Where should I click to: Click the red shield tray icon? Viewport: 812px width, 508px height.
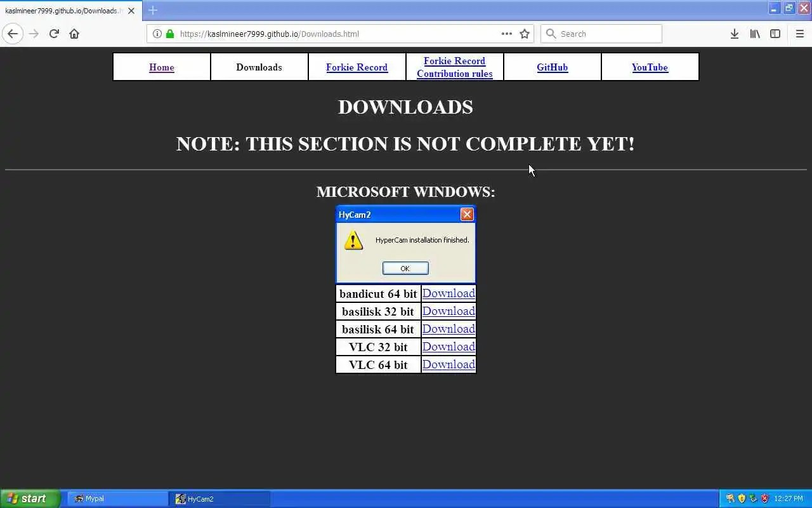(764, 498)
